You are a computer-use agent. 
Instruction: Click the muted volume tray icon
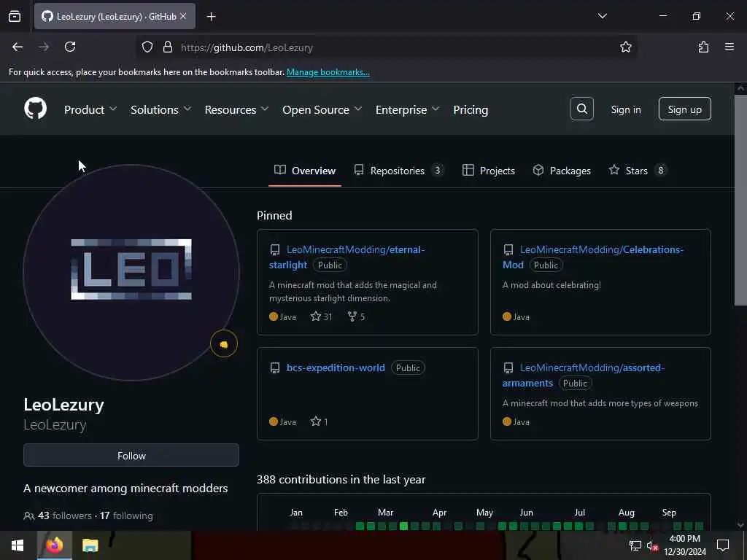tap(652, 545)
